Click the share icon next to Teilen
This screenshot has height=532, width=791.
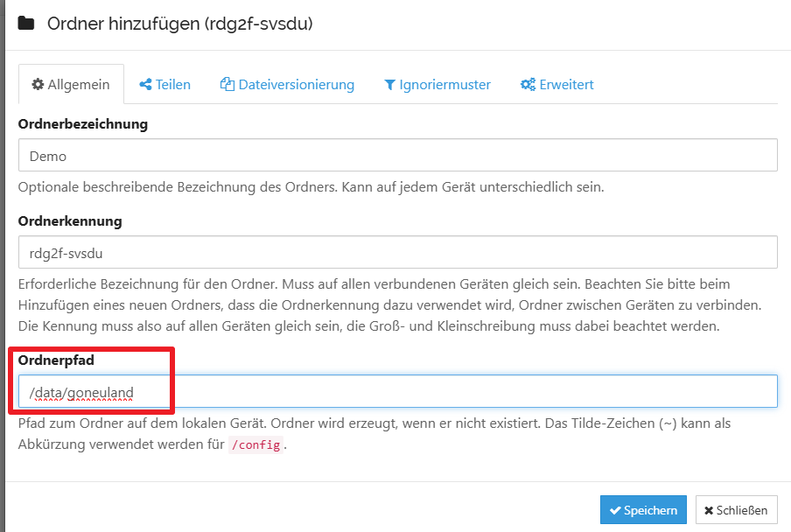(x=145, y=85)
